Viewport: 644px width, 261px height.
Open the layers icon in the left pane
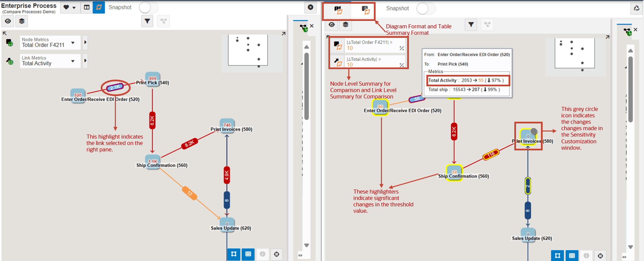point(22,21)
